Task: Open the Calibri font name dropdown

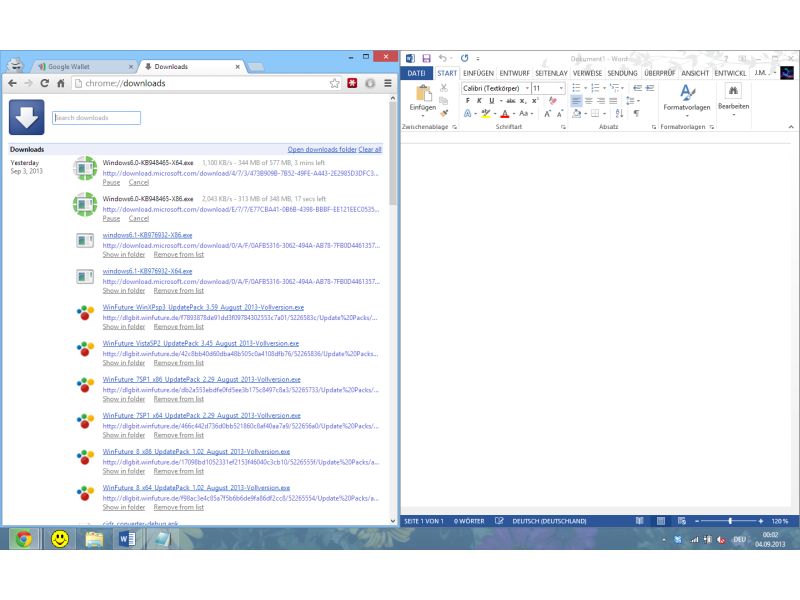Action: pos(527,88)
